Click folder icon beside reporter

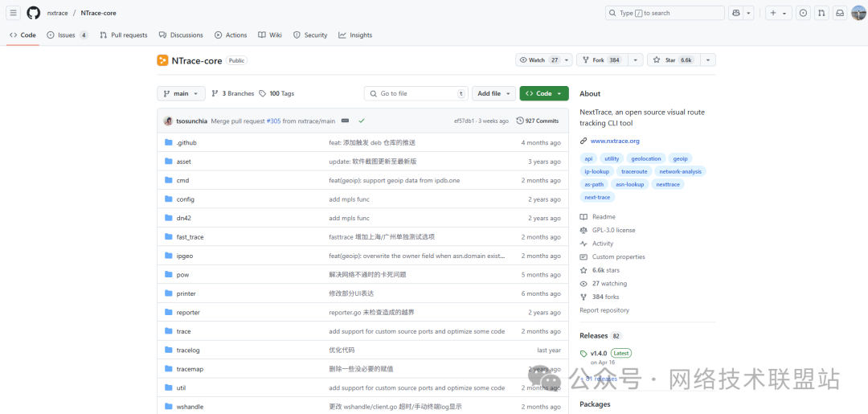[x=169, y=312]
